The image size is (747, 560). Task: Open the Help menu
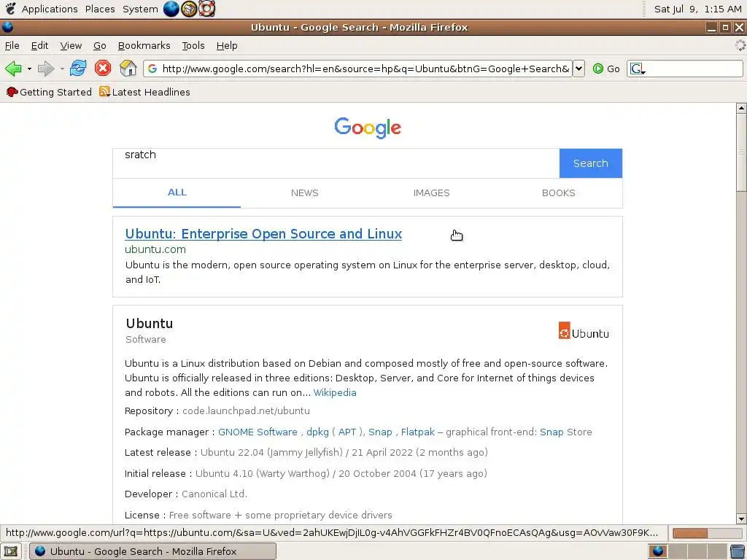coord(227,46)
